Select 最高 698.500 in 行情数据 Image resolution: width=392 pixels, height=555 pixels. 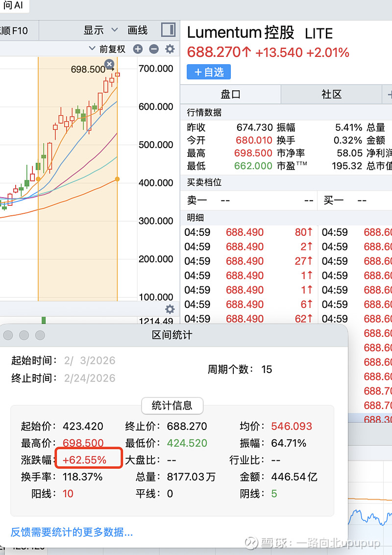[x=253, y=153]
